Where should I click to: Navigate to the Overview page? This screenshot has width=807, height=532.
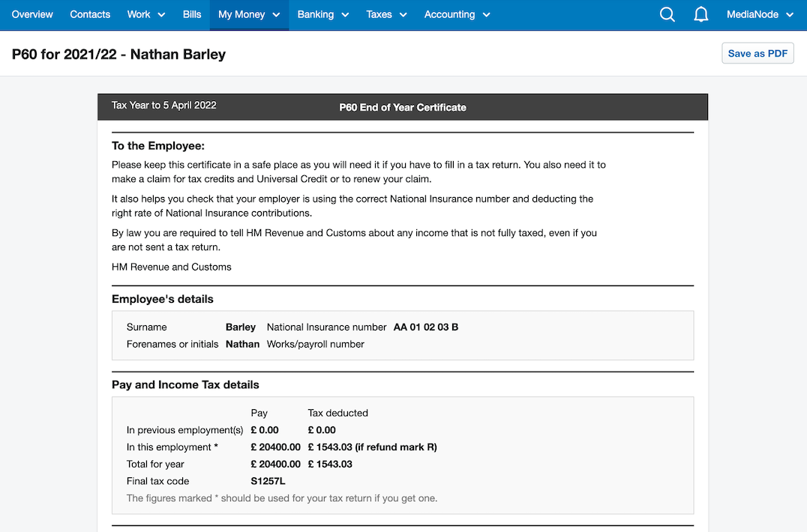coord(31,14)
